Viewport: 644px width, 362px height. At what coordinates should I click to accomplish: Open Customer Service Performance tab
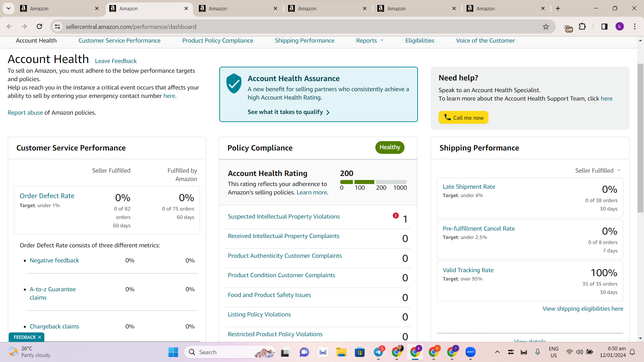[119, 41]
